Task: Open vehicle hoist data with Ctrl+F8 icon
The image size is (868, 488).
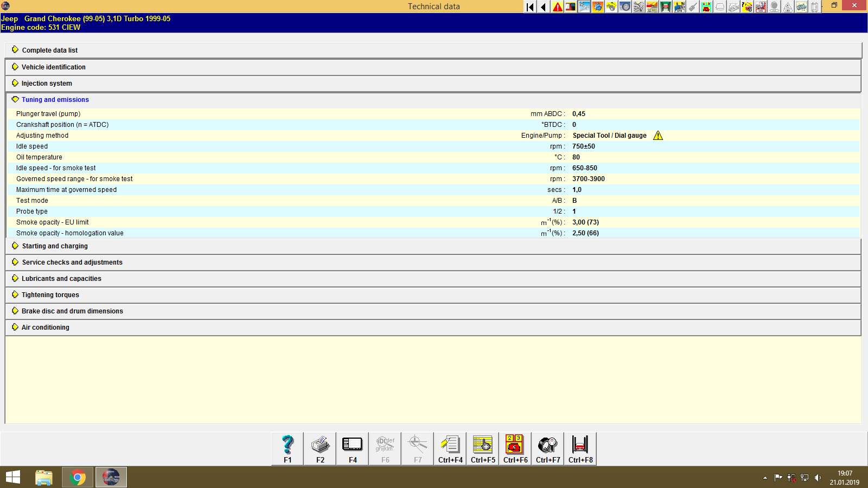Action: pyautogui.click(x=580, y=447)
